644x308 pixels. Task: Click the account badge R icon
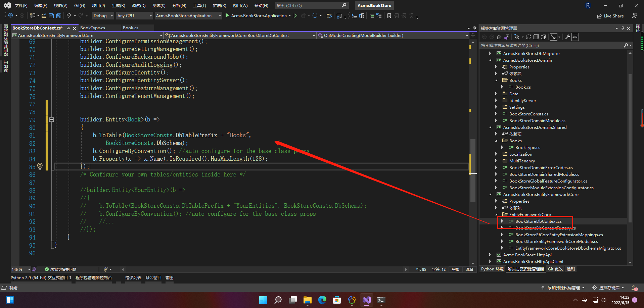pyautogui.click(x=588, y=6)
